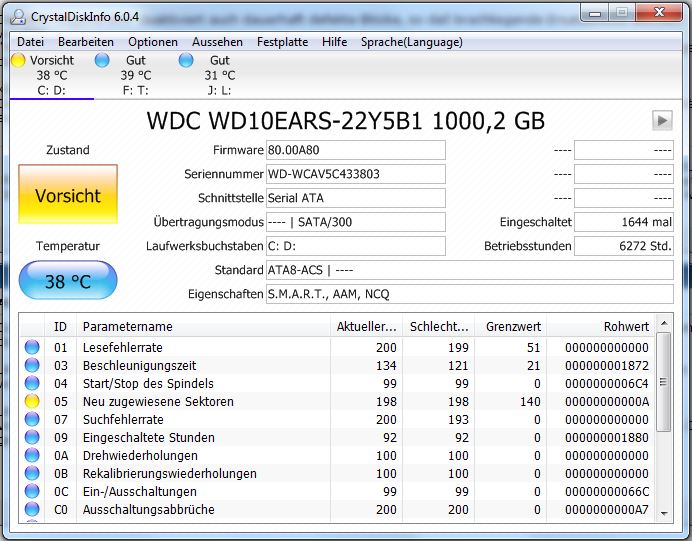Open the Bearbeiten menu
The width and height of the screenshot is (692, 541).
point(86,42)
